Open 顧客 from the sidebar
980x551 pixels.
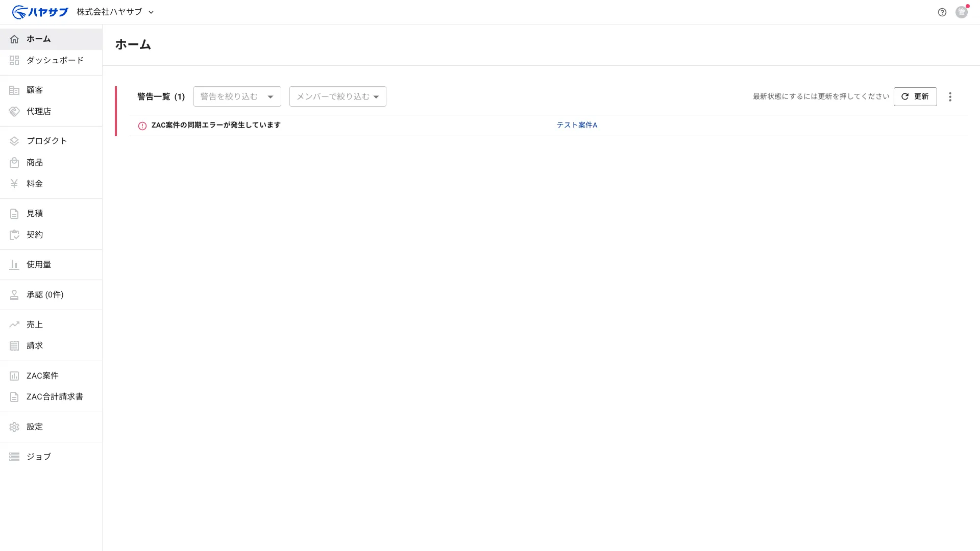[x=51, y=90]
